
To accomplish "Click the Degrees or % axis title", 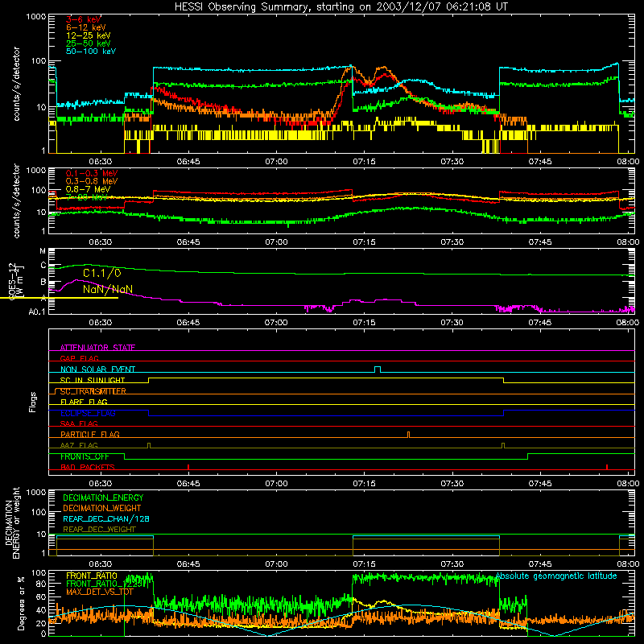I will [x=22, y=602].
